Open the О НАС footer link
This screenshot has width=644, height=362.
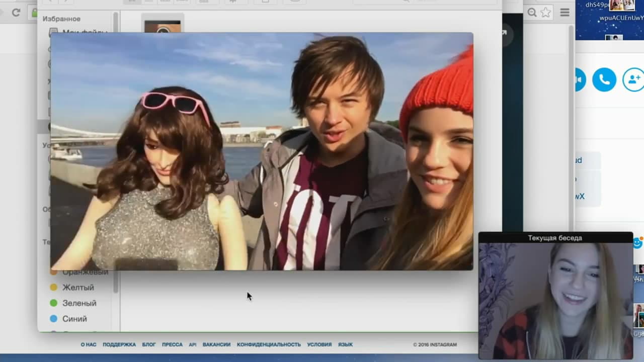point(89,345)
